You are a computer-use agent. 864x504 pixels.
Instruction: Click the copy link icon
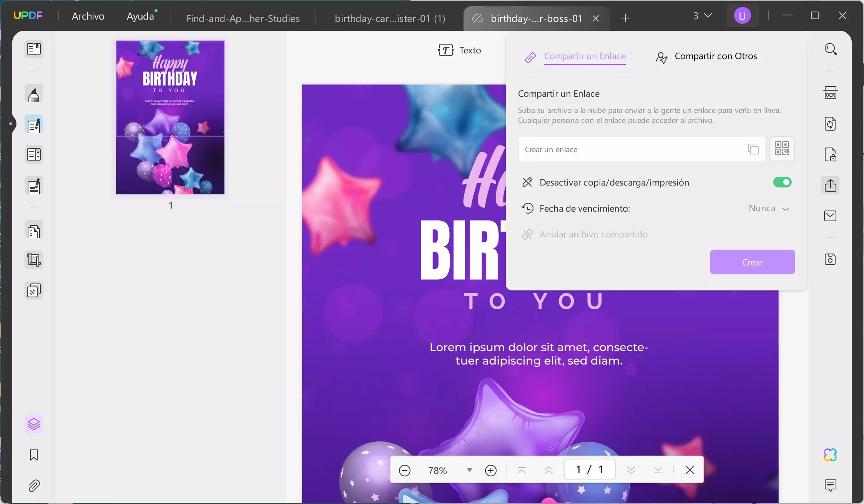[753, 149]
